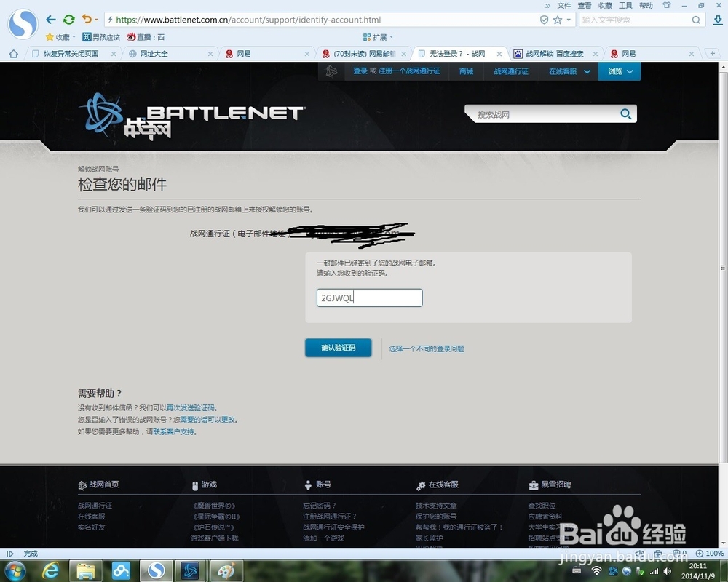The image size is (728, 582).
Task: Expand the 收藏 favorites dropdown
Action: (x=74, y=36)
